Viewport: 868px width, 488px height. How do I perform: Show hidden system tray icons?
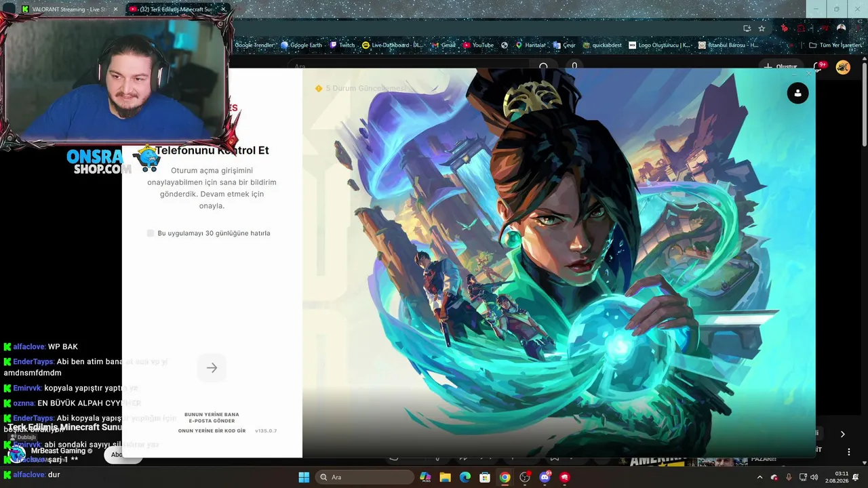759,477
